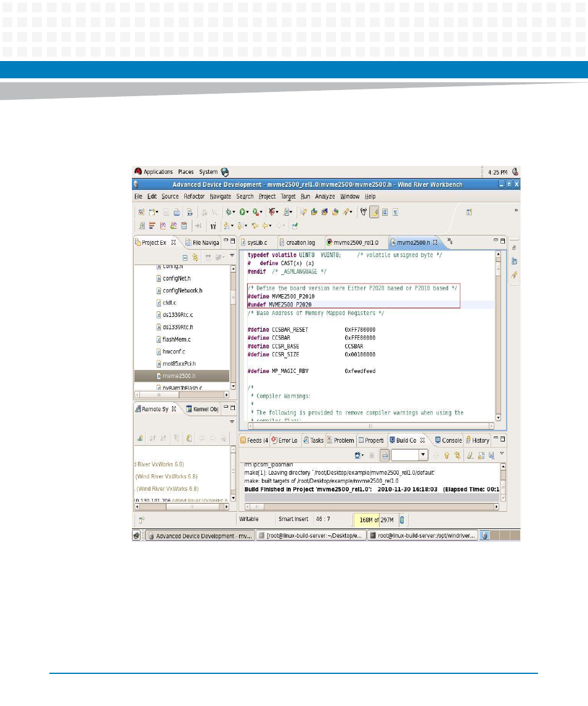Open Debug icon dropdown arrow
This screenshot has width=588, height=706.
point(234,213)
